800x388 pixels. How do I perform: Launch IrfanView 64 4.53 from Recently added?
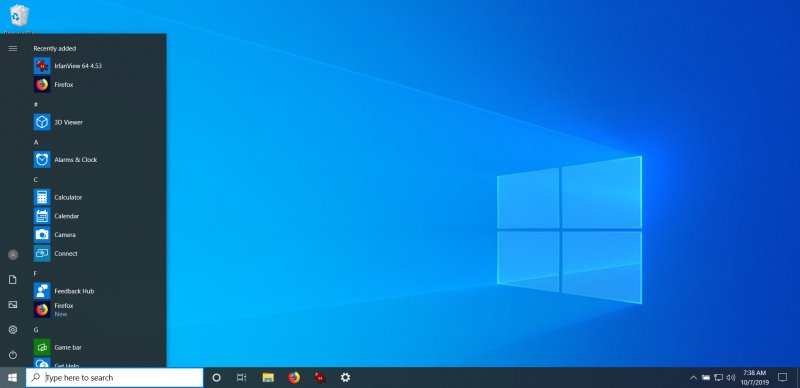pos(99,66)
